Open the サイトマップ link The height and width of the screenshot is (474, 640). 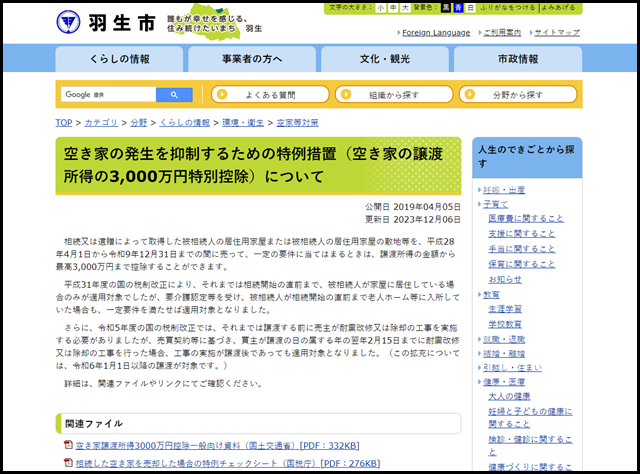pyautogui.click(x=557, y=33)
